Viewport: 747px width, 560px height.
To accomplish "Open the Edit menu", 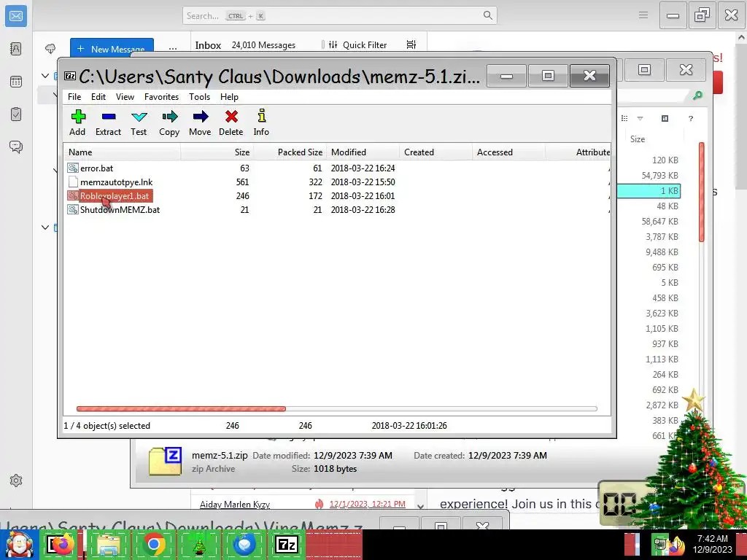I will 98,97.
